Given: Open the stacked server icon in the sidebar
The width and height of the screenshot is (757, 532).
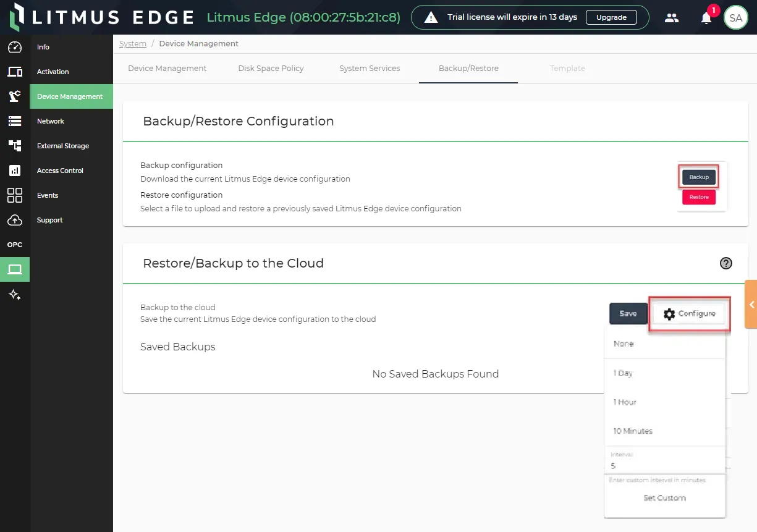Looking at the screenshot, I should coord(15,121).
